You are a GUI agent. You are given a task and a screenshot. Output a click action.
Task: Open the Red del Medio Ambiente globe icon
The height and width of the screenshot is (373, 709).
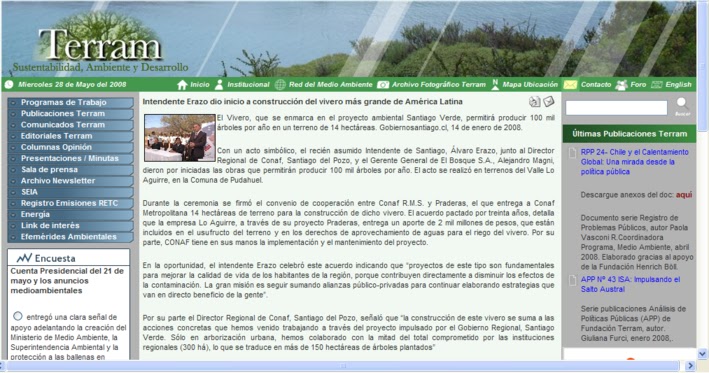(x=280, y=85)
